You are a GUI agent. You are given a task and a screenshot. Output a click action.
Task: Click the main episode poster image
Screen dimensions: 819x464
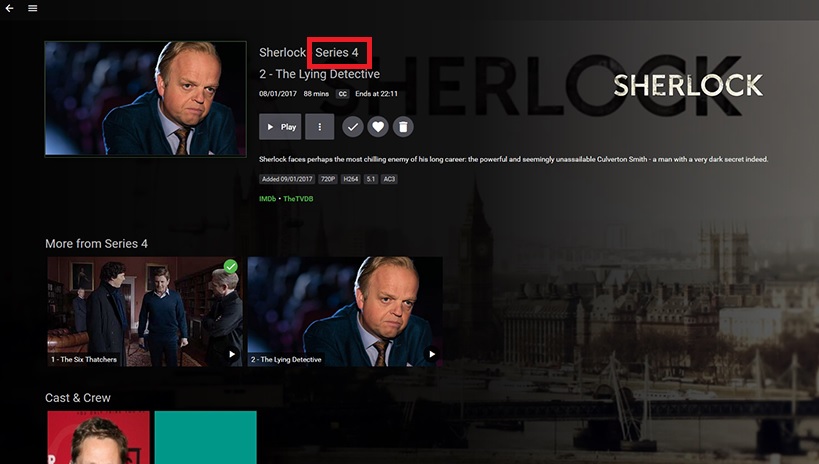(145, 99)
